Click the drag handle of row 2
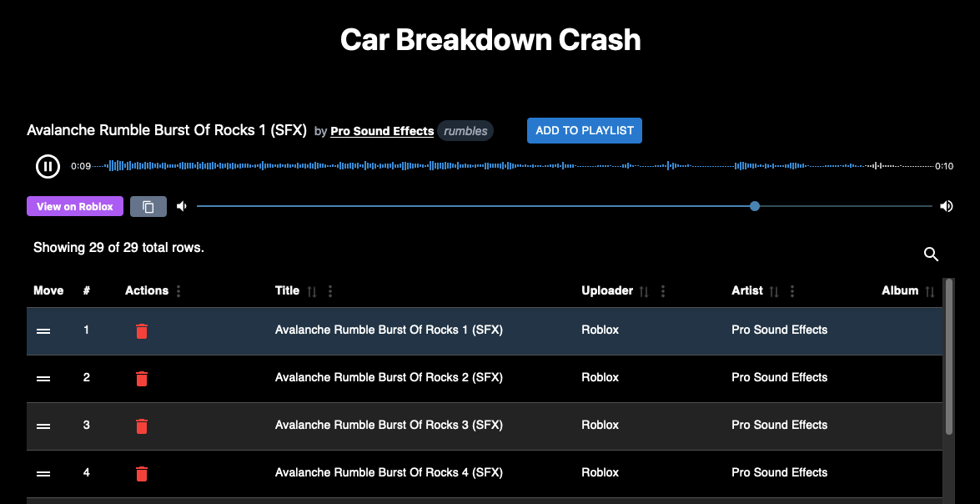This screenshot has width=980, height=504. pos(43,379)
